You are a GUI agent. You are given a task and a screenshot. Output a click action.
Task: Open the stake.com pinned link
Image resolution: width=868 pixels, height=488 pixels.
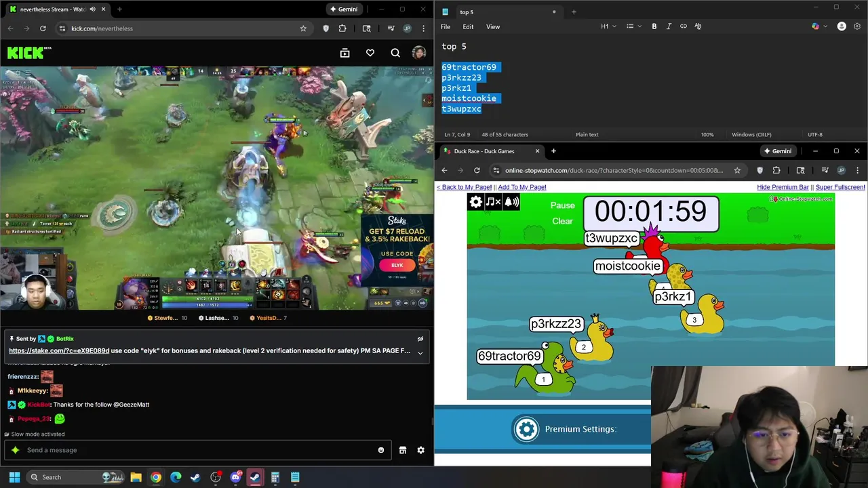coord(59,351)
